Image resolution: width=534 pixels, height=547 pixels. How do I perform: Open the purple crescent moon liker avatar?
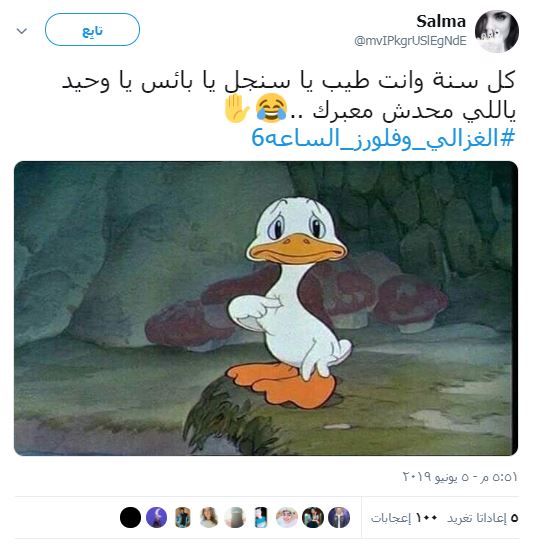(157, 517)
